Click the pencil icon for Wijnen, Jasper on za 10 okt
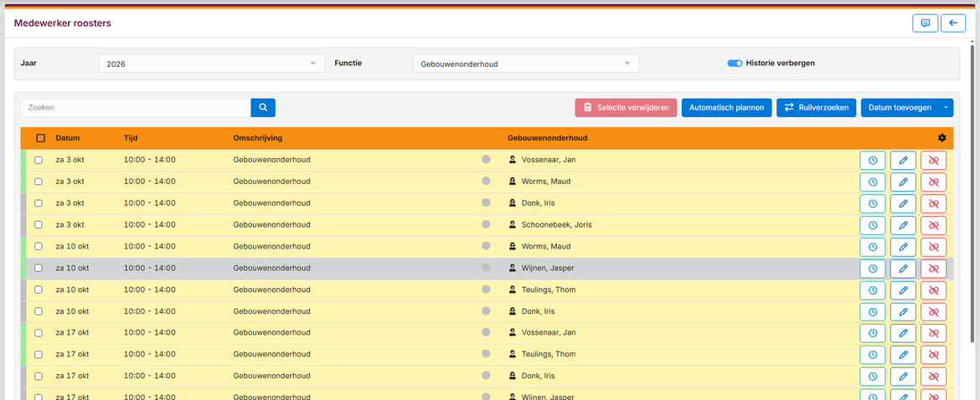Image resolution: width=980 pixels, height=400 pixels. (x=903, y=269)
